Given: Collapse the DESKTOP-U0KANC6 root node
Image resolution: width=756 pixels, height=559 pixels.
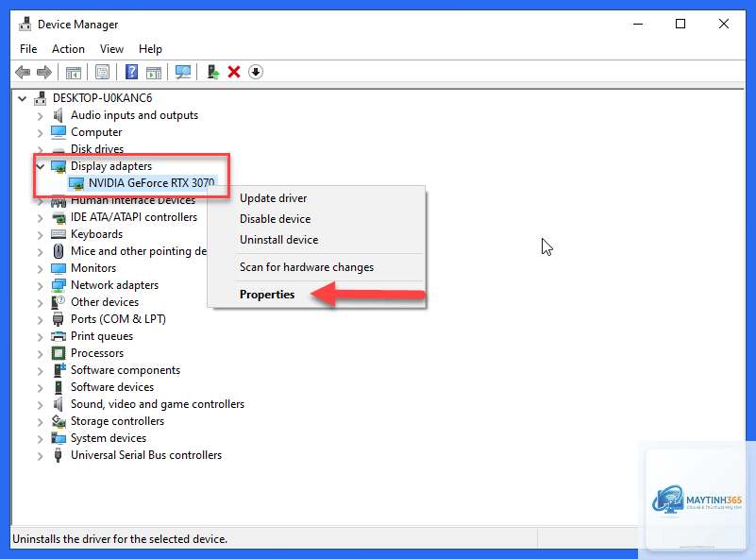Looking at the screenshot, I should (x=22, y=98).
